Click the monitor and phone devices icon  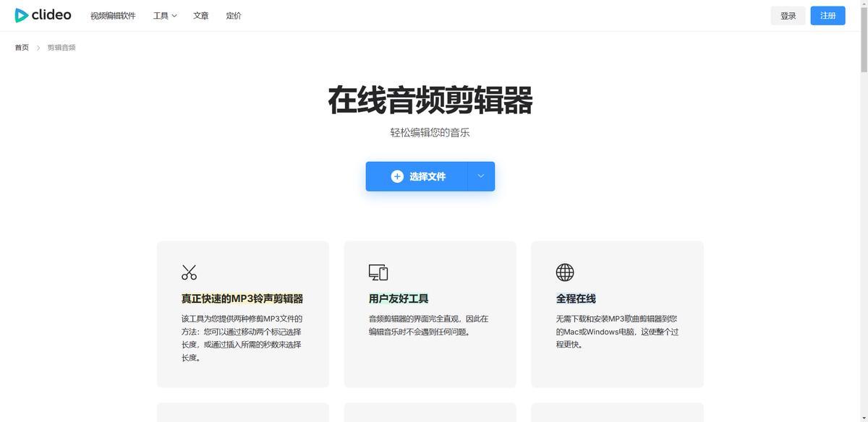coord(378,272)
